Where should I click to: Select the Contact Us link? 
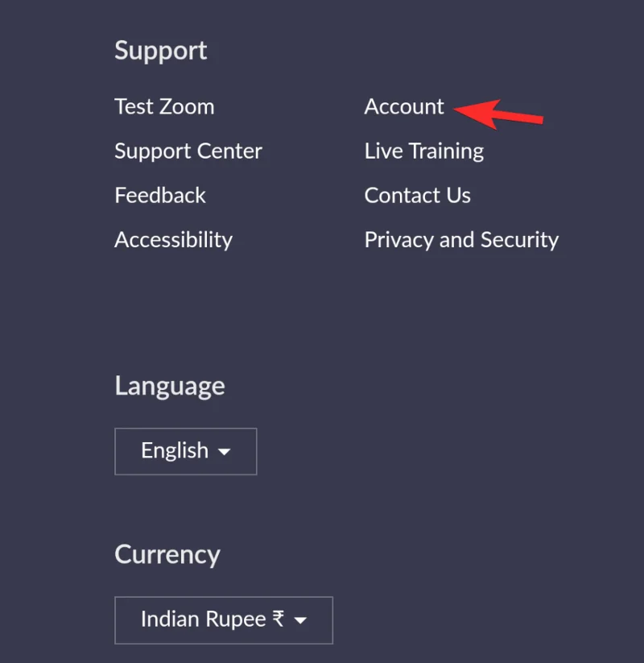pyautogui.click(x=418, y=195)
